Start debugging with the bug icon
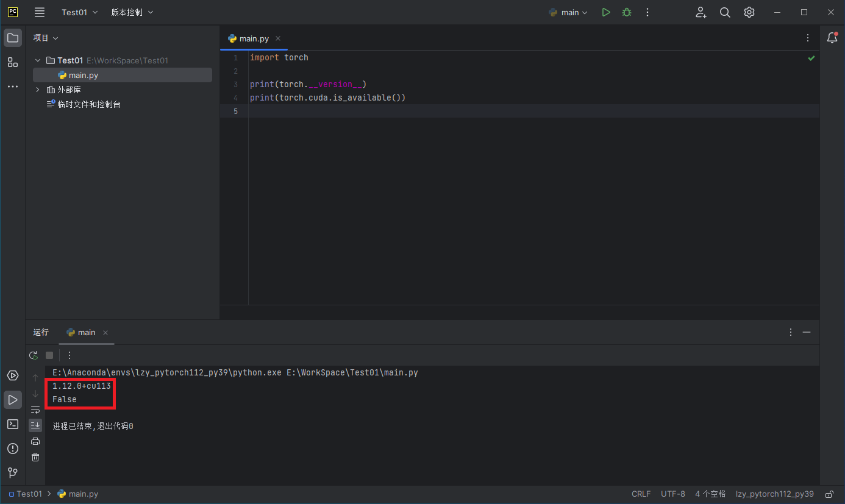Screen dimensions: 845x504 626,12
